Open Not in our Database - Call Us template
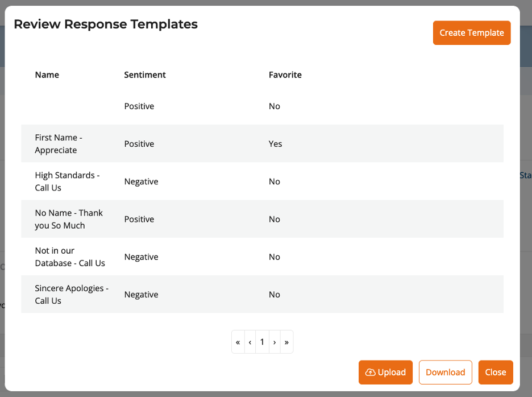The width and height of the screenshot is (532, 397). click(x=70, y=257)
